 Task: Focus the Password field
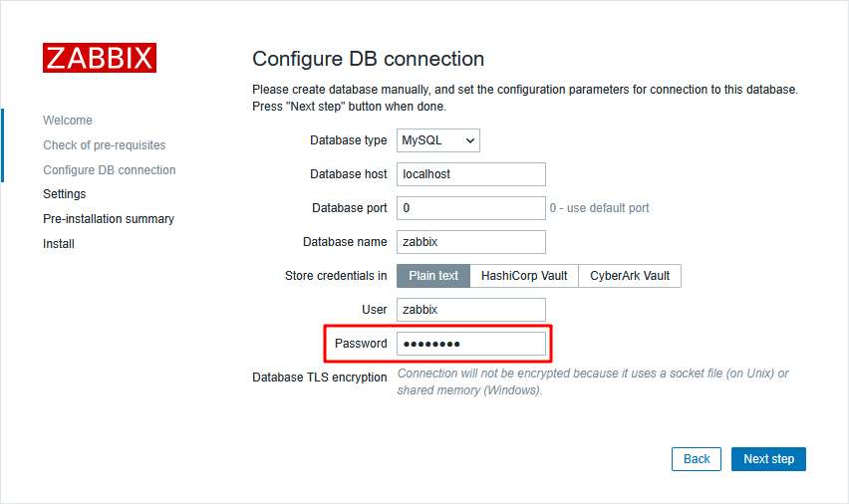point(470,344)
